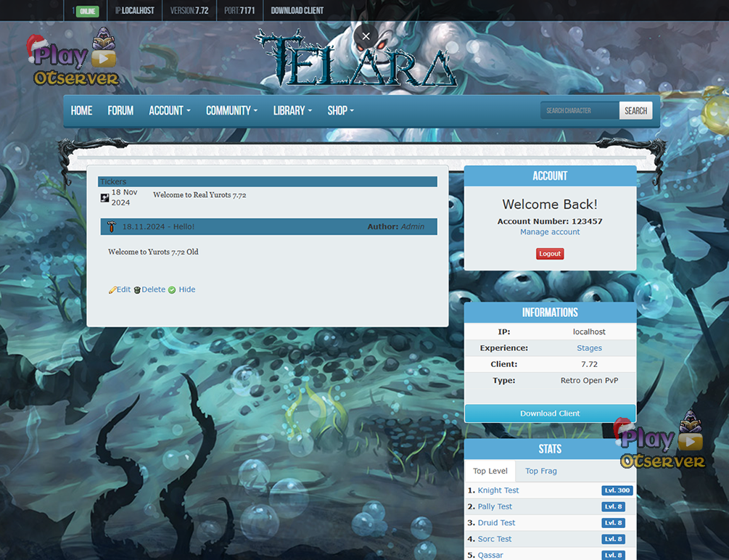Click the 7.72 client value

click(589, 364)
